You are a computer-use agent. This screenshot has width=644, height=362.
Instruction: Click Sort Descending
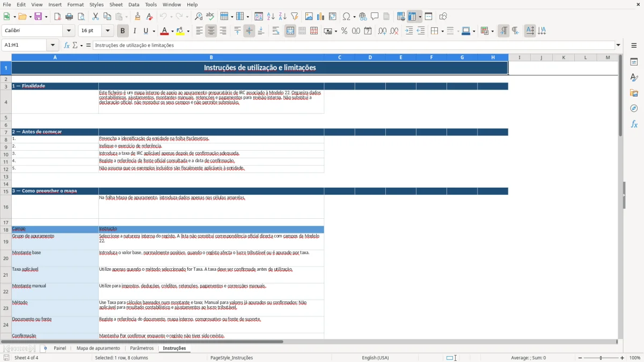coord(283,17)
